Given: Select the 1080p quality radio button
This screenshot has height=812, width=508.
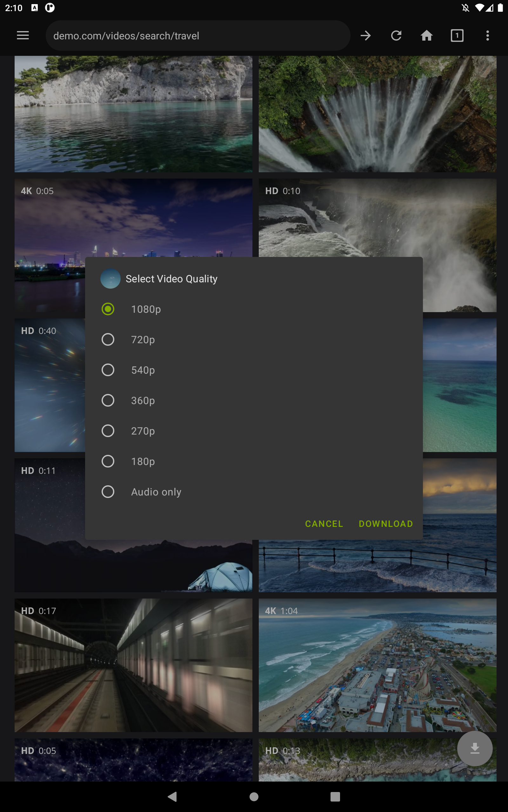Looking at the screenshot, I should tap(108, 309).
